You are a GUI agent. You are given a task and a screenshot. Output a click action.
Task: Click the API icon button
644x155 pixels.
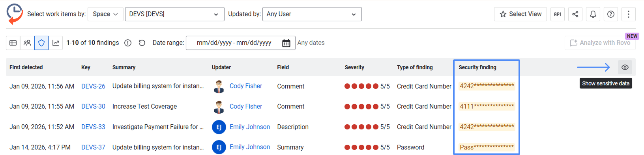click(x=557, y=14)
